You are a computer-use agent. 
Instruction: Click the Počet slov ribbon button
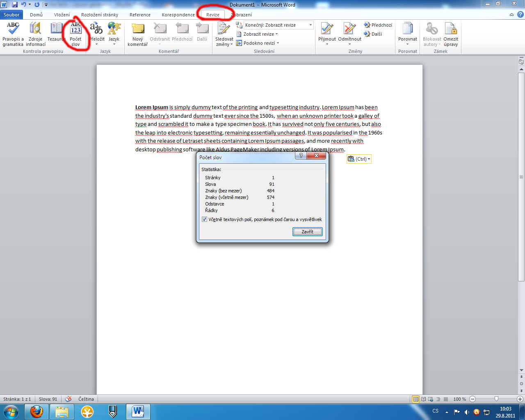pyautogui.click(x=75, y=34)
